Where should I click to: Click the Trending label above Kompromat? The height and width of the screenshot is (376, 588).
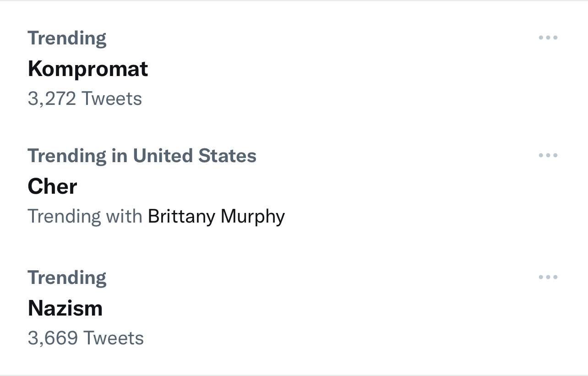tap(67, 38)
